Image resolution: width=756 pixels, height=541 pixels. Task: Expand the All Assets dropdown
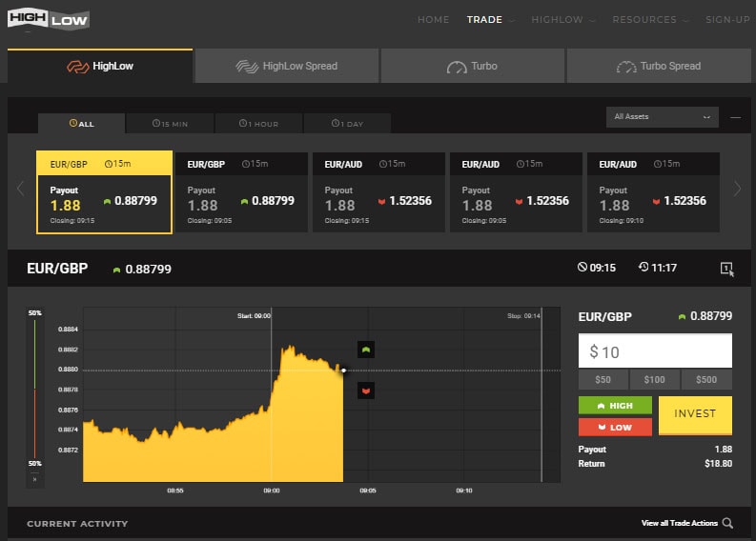pos(662,117)
